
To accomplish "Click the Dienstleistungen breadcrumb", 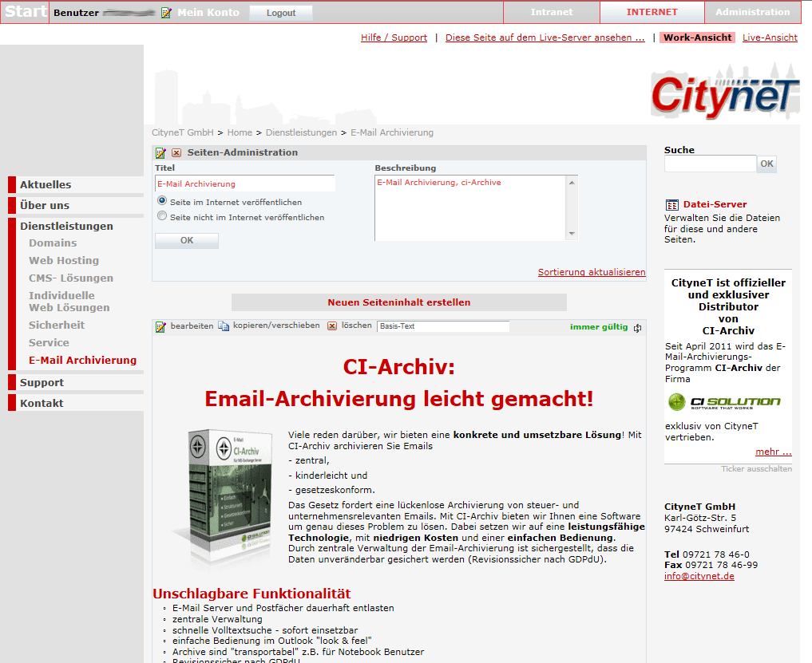I will (x=301, y=132).
